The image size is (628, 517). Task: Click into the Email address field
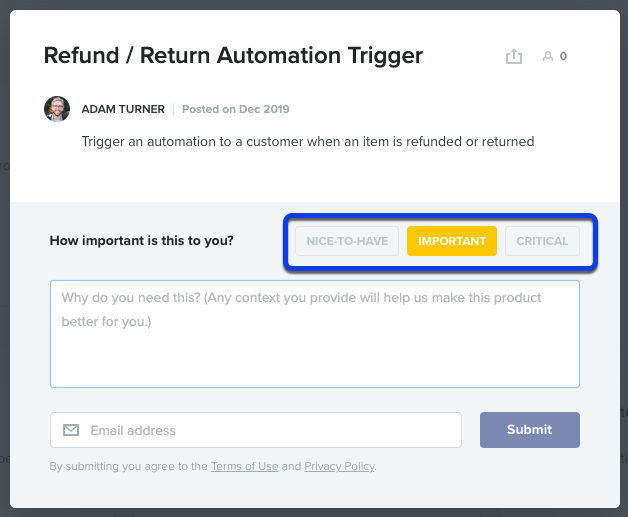256,430
